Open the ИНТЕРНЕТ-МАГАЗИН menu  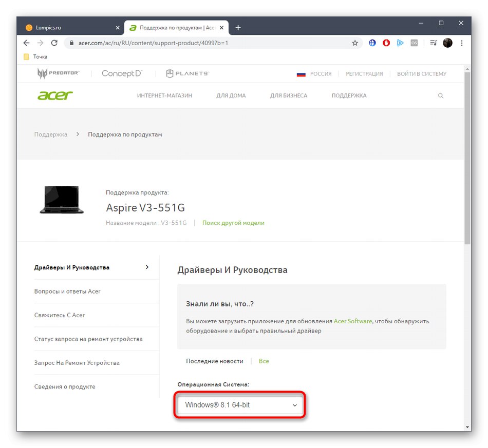tap(164, 96)
